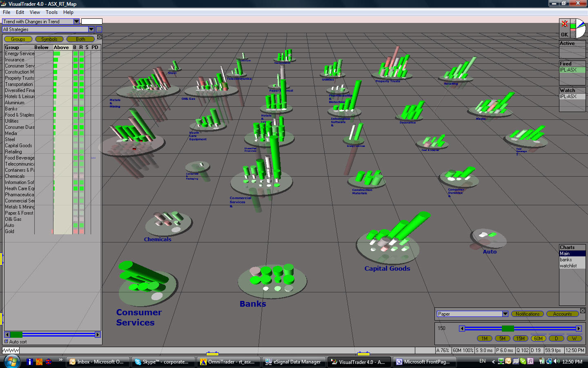This screenshot has width=588, height=368.
Task: Expand the All Strategies dropdown
Action: [x=91, y=29]
